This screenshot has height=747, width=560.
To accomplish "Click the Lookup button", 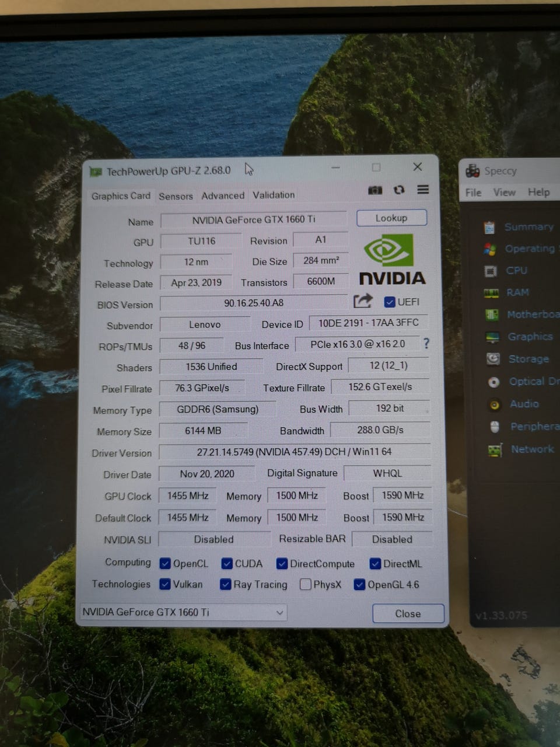I will pyautogui.click(x=391, y=218).
